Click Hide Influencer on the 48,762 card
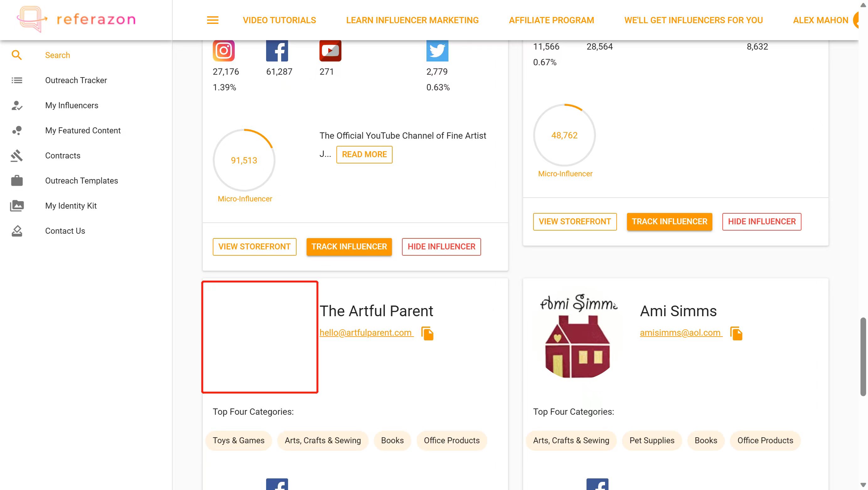The height and width of the screenshot is (490, 868). (x=762, y=221)
